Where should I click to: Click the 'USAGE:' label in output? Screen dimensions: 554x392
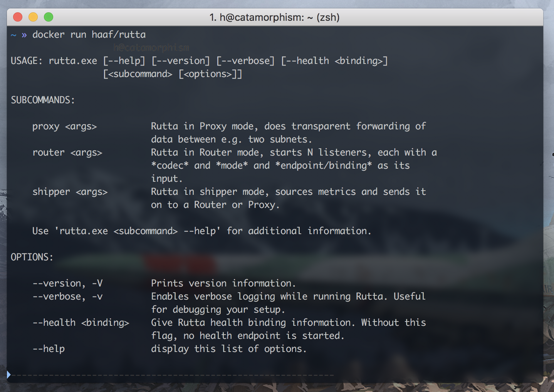(x=26, y=61)
